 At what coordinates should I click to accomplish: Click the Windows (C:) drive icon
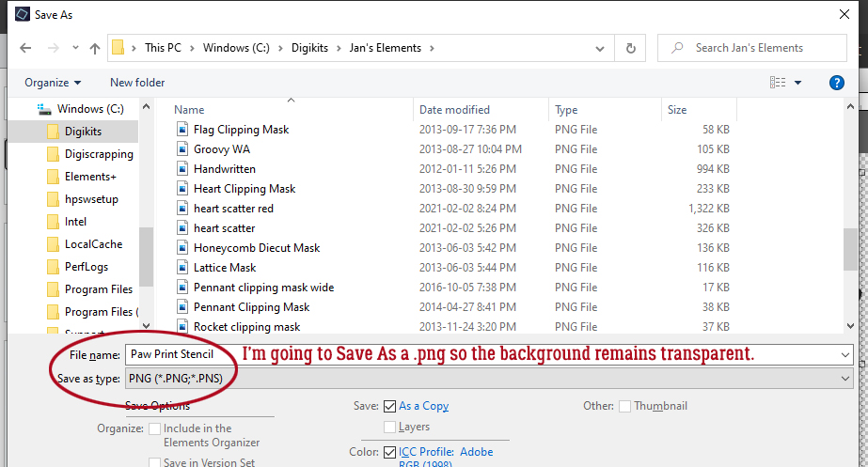tap(44, 109)
